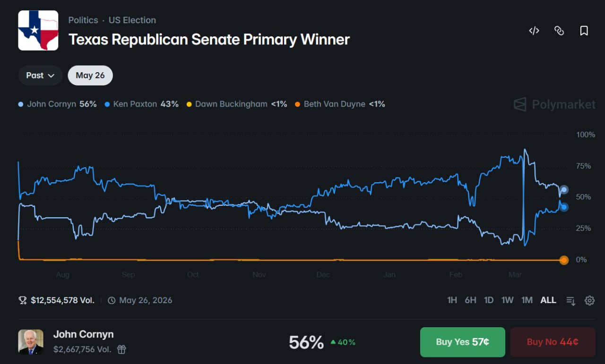Switch chart range to 1W

[x=507, y=300]
